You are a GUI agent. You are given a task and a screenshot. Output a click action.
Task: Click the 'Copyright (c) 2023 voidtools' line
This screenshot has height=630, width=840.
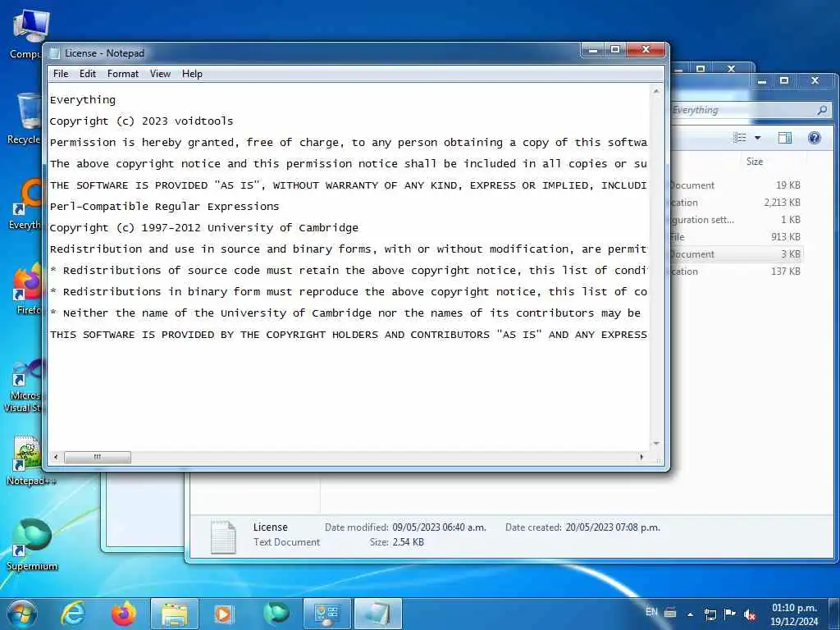point(141,121)
